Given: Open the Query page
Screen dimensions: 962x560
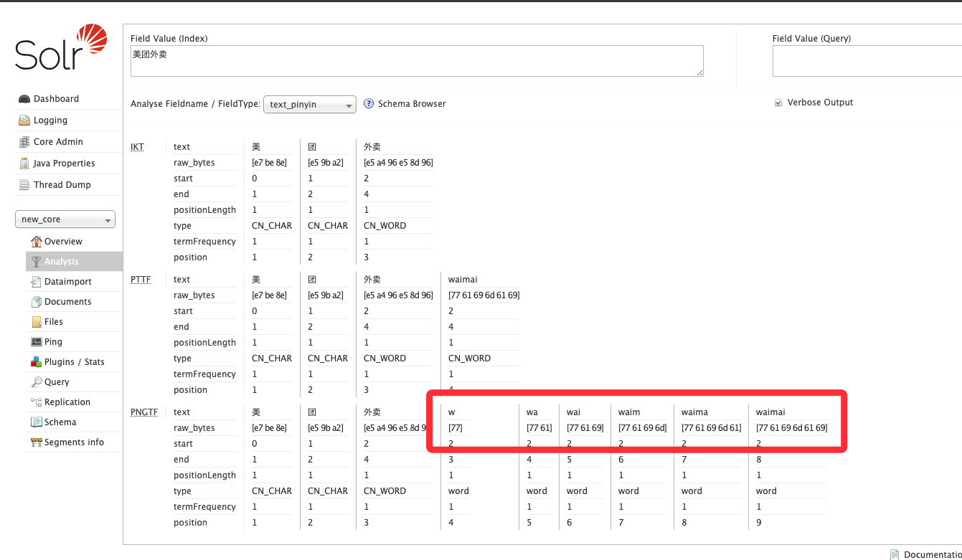Looking at the screenshot, I should pos(57,382).
